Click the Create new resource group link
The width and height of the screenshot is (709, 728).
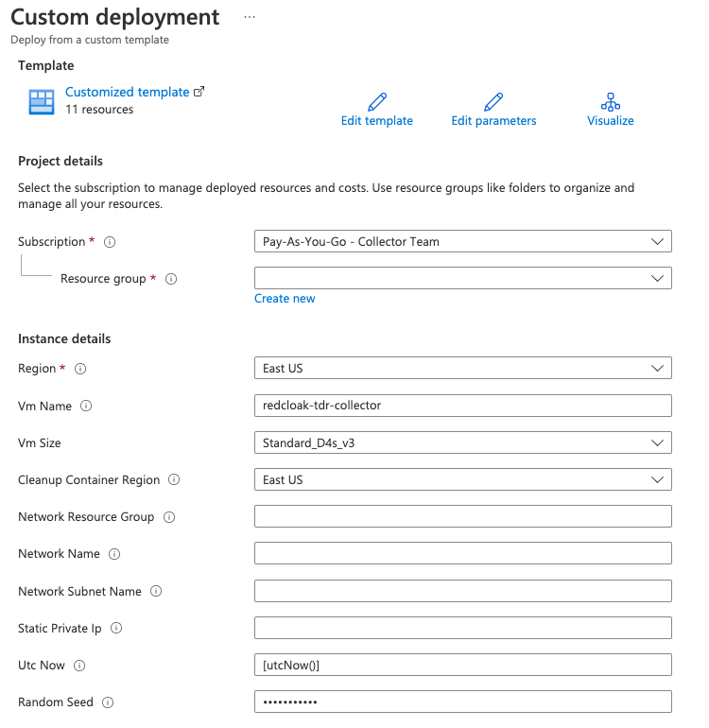[x=285, y=299]
